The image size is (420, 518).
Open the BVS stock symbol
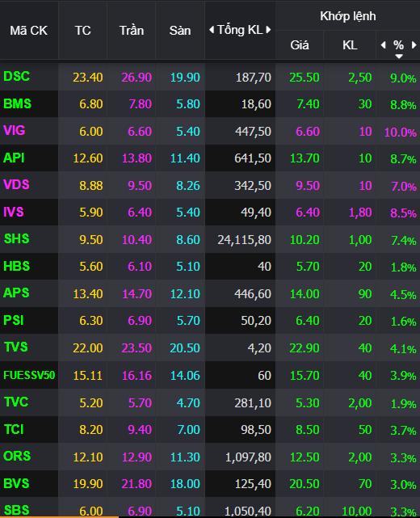(16, 483)
